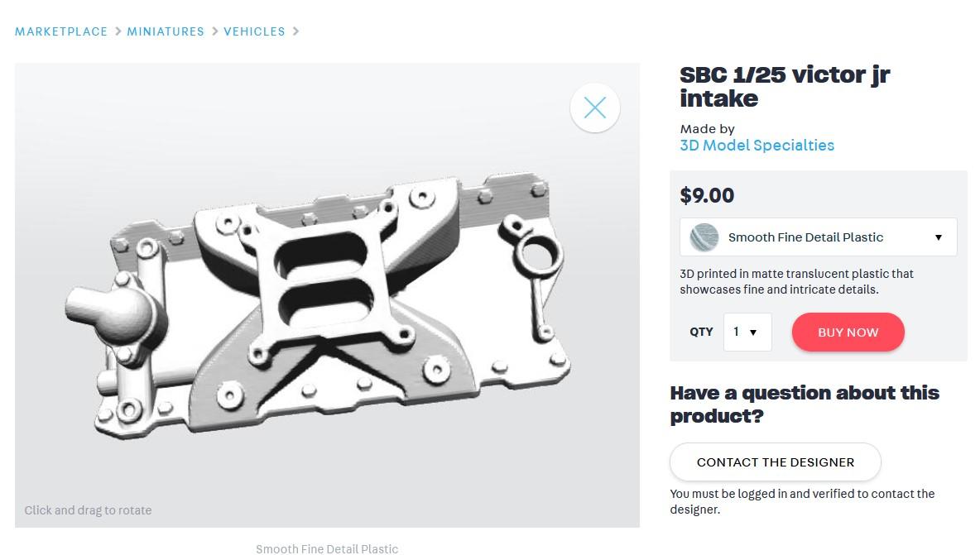Click chevron after Vehicles breadcrumb
This screenshot has height=555, width=980.
click(x=295, y=31)
